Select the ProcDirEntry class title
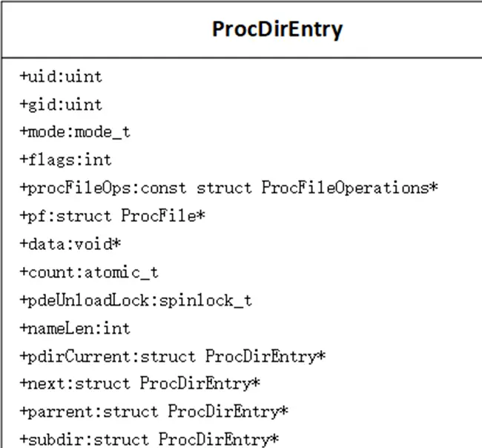Viewport: 482px width, 448px height. point(277,30)
